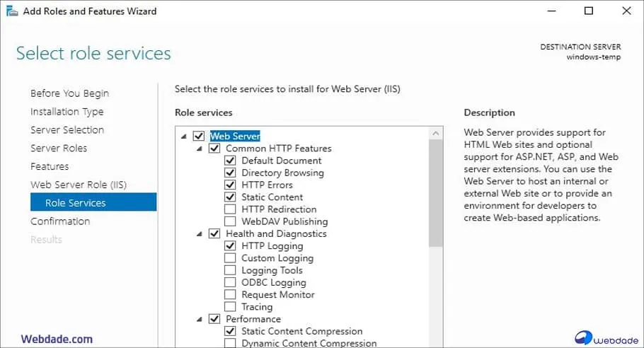Viewport: 644px width, 348px height.
Task: Turn on the Tracing checkbox
Action: coord(230,307)
